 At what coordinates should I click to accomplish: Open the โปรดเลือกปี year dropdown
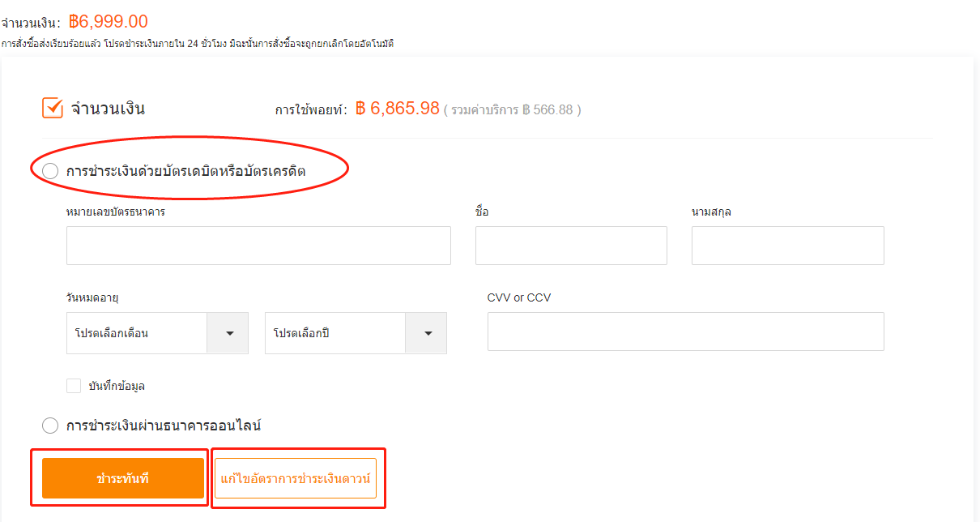356,333
